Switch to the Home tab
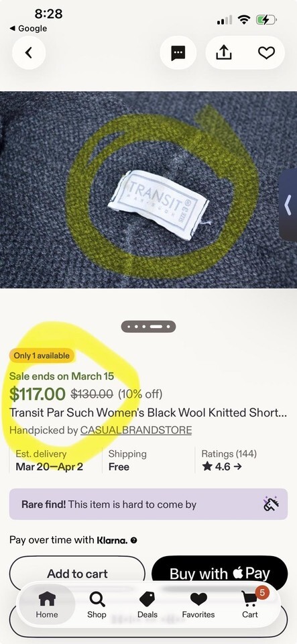The image size is (297, 644). tap(47, 605)
